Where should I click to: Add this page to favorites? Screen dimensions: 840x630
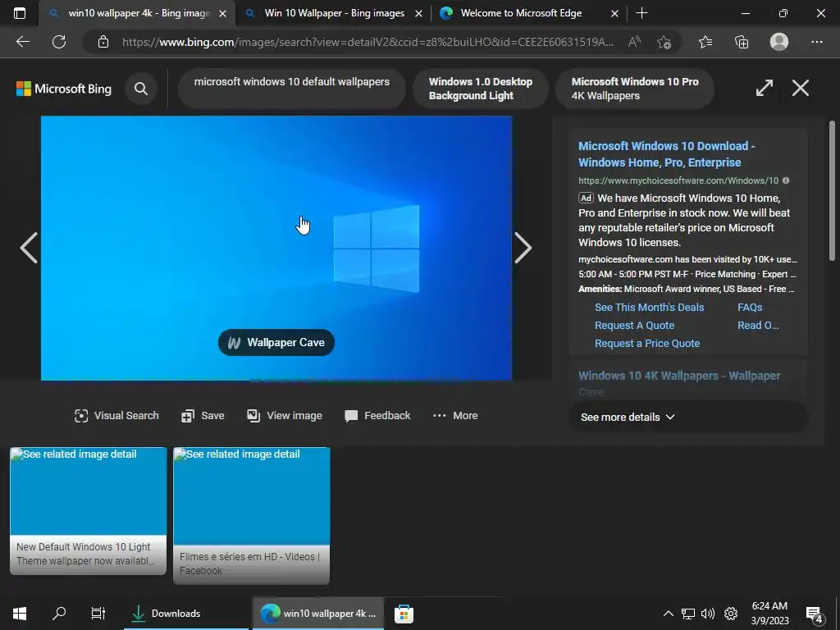coord(664,42)
